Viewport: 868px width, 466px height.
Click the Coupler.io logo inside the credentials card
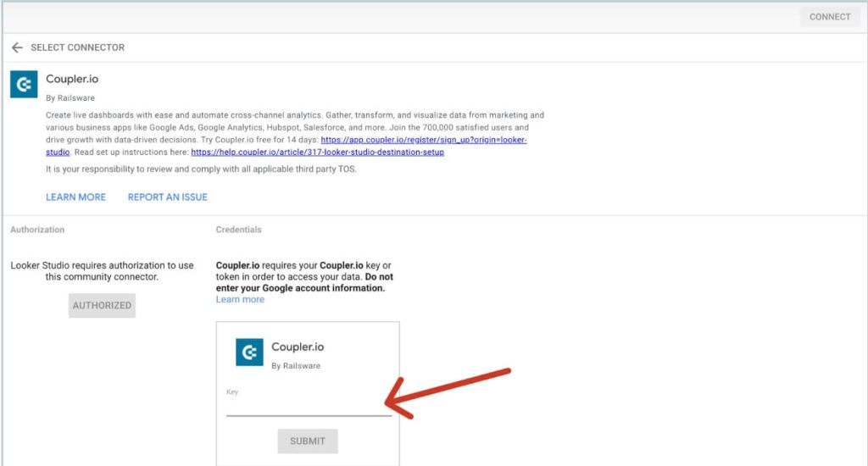point(248,352)
